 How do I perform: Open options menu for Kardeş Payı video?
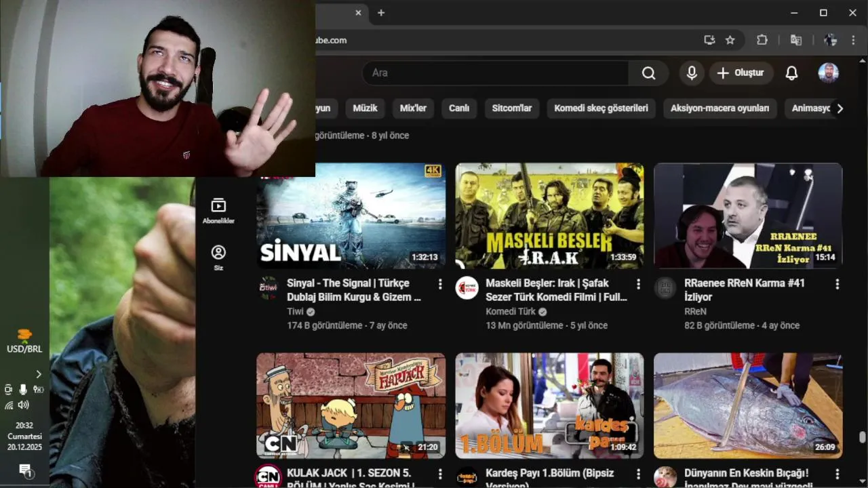[x=638, y=474]
